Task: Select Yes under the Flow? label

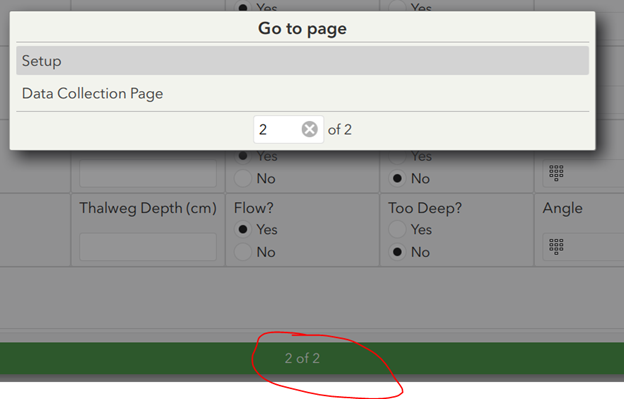Action: point(243,230)
